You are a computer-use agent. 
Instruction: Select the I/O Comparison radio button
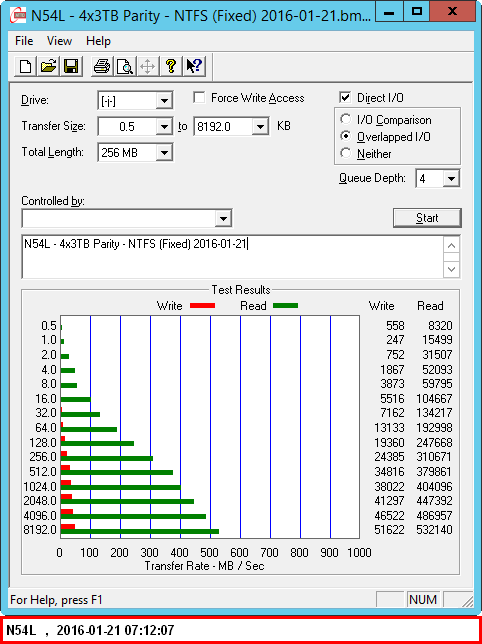point(346,120)
